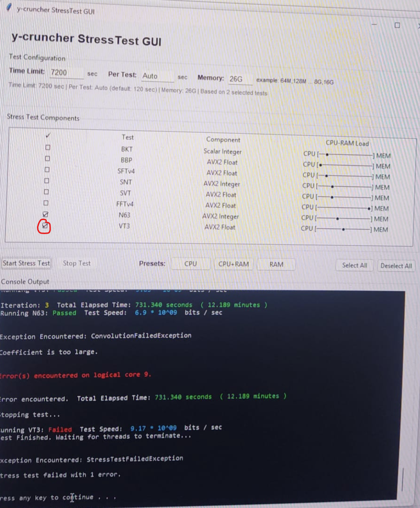Apply the CPU preset

[190, 264]
